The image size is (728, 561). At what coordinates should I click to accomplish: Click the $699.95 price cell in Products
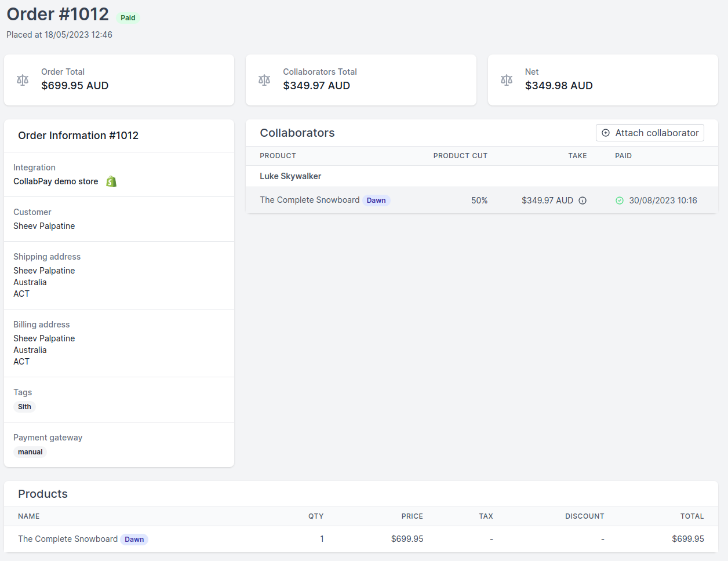(407, 539)
